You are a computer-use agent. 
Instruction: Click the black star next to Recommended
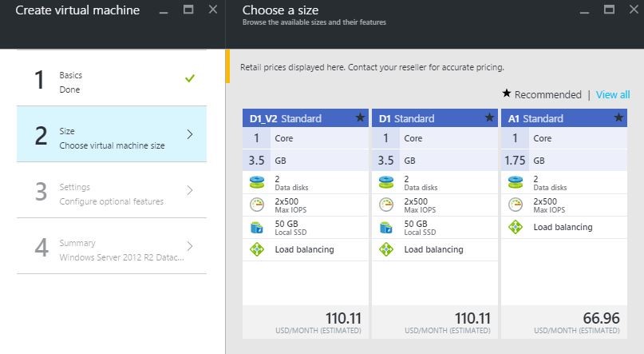point(507,93)
